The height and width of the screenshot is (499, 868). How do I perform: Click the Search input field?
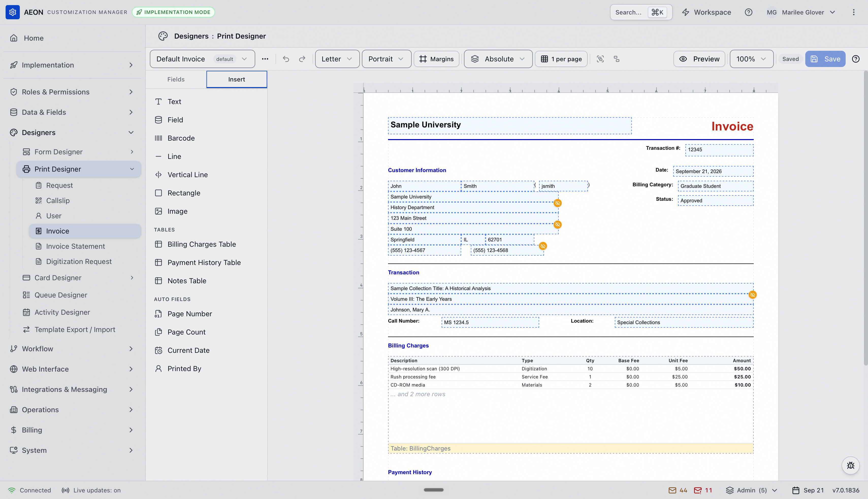(x=641, y=12)
